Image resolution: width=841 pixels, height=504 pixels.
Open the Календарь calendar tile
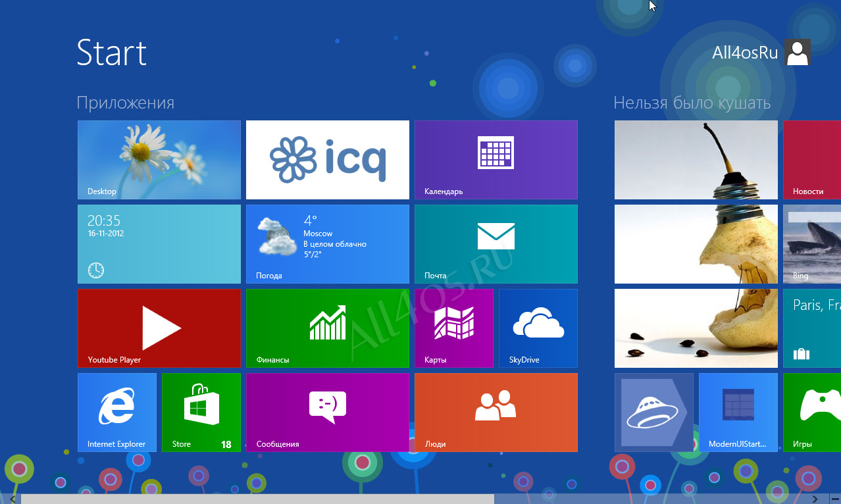point(496,160)
